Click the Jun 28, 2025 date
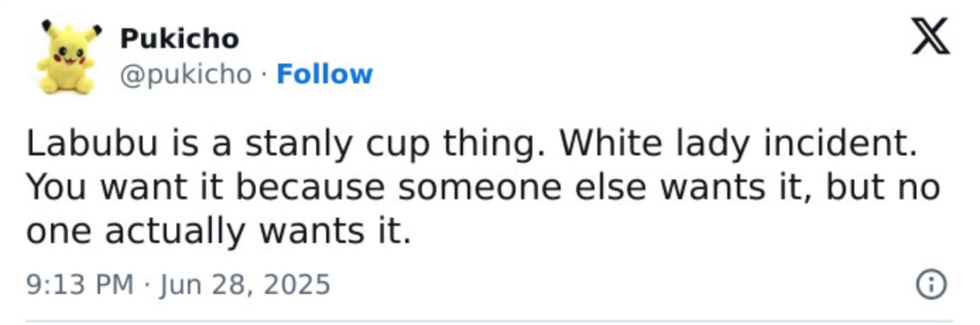This screenshot has height=325, width=980. click(246, 284)
